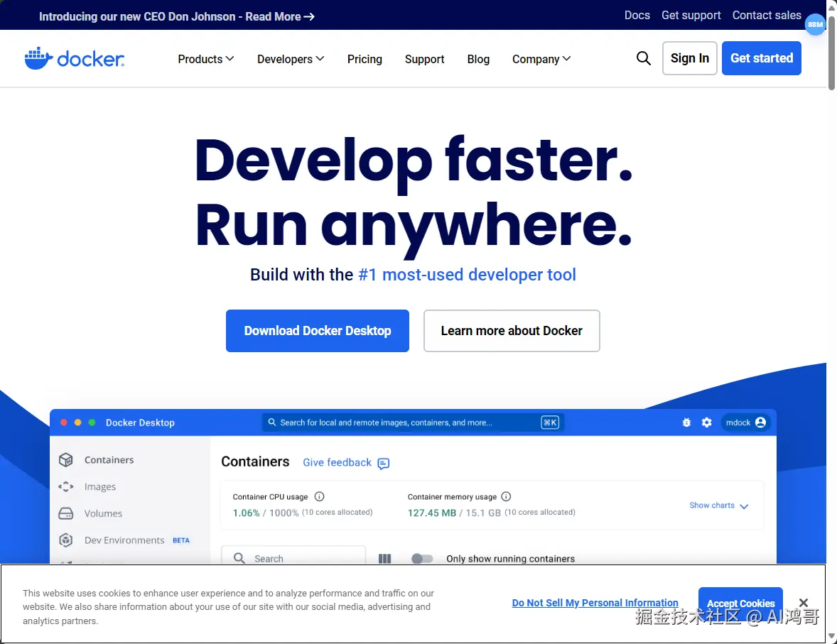Open the Pricing page
837x644 pixels.
(364, 59)
